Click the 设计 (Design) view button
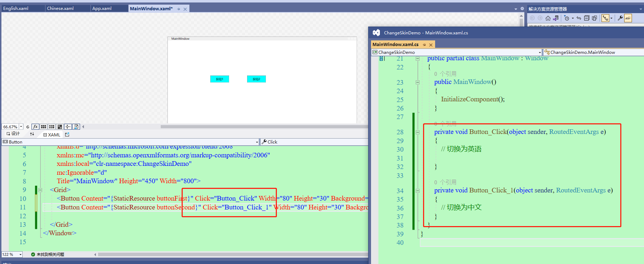The width and height of the screenshot is (644, 264). 13,134
